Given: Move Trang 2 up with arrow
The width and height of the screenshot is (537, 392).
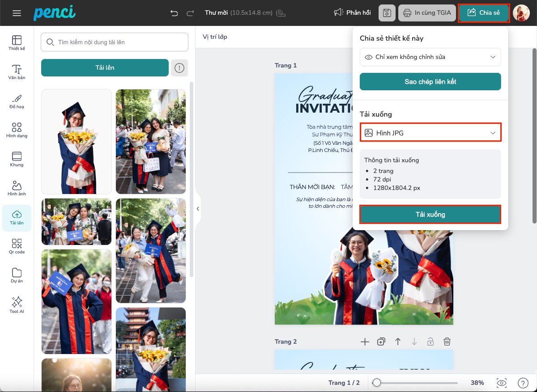Looking at the screenshot, I should coord(397,341).
